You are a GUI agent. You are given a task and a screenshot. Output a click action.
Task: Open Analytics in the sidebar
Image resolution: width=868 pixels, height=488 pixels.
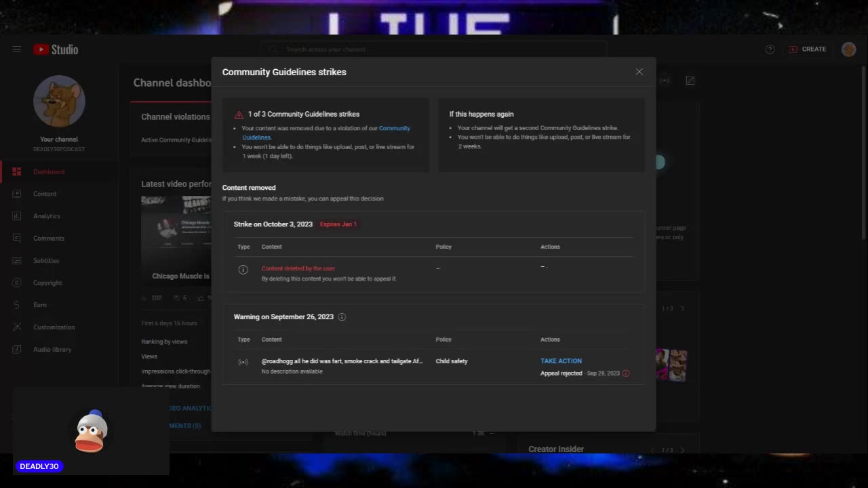click(47, 216)
